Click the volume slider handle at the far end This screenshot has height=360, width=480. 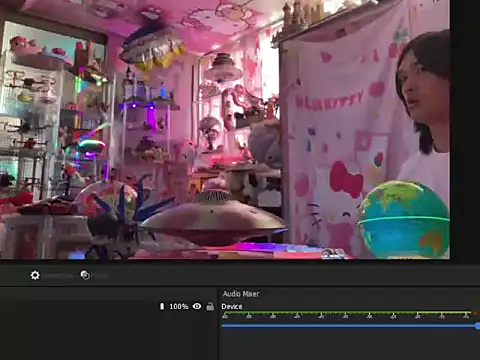478,326
